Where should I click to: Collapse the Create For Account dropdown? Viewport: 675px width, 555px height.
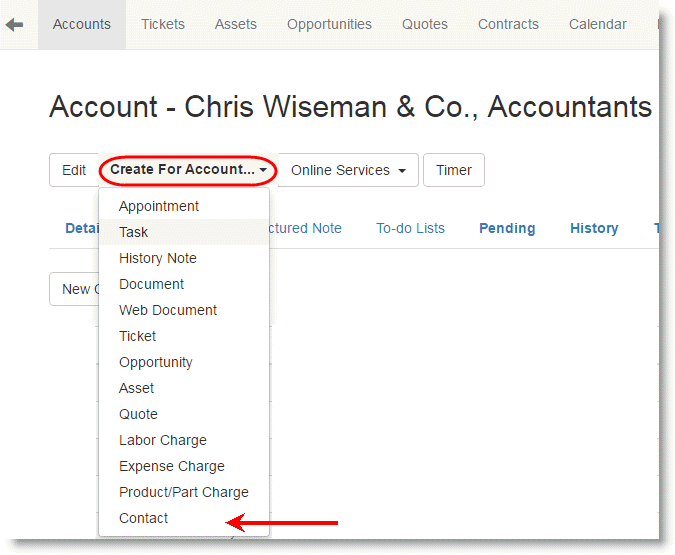pyautogui.click(x=188, y=170)
